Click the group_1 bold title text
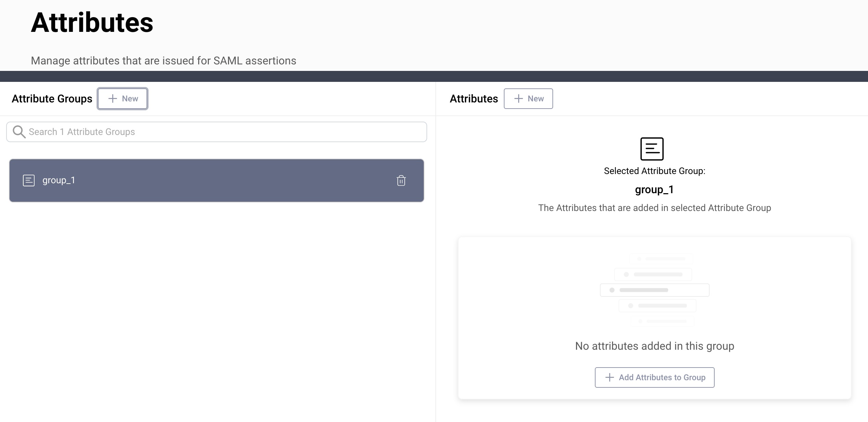 pos(654,189)
